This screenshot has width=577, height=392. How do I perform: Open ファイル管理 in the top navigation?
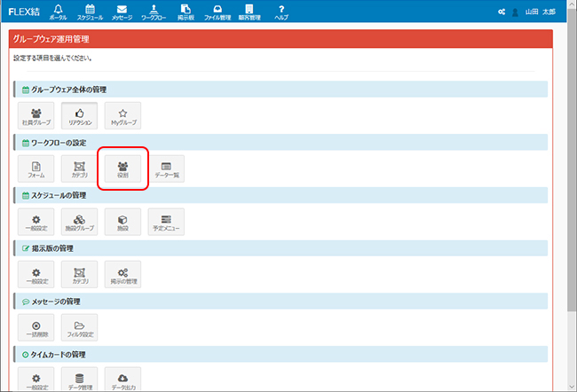click(217, 12)
